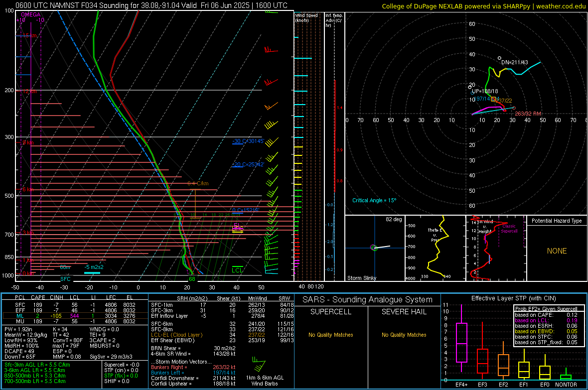Click the MeanW = 12.9g/kg value

[26, 335]
